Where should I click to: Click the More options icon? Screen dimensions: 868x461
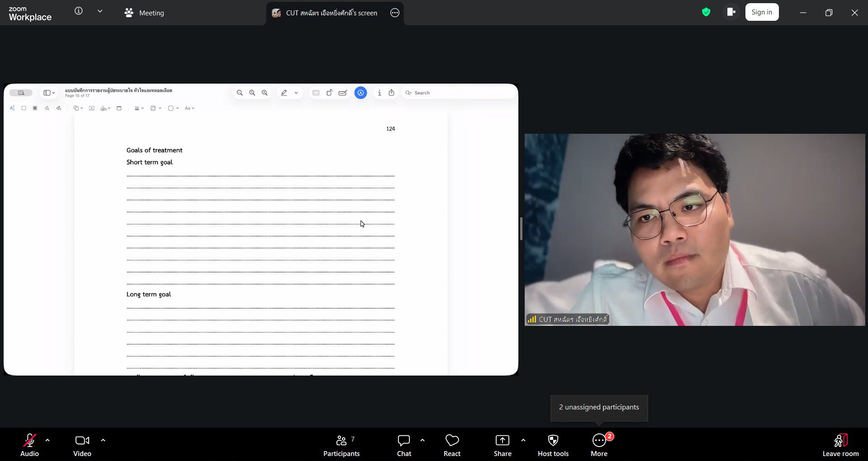point(599,445)
